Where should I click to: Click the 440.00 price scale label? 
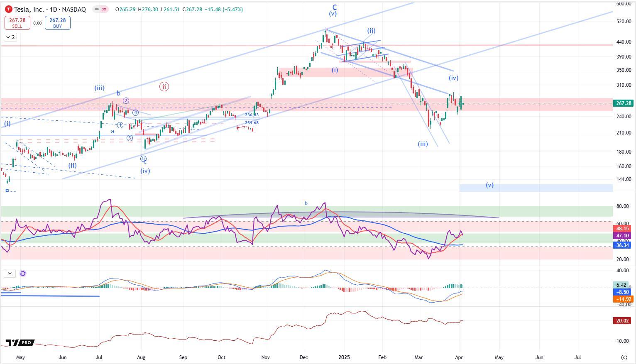pyautogui.click(x=624, y=42)
